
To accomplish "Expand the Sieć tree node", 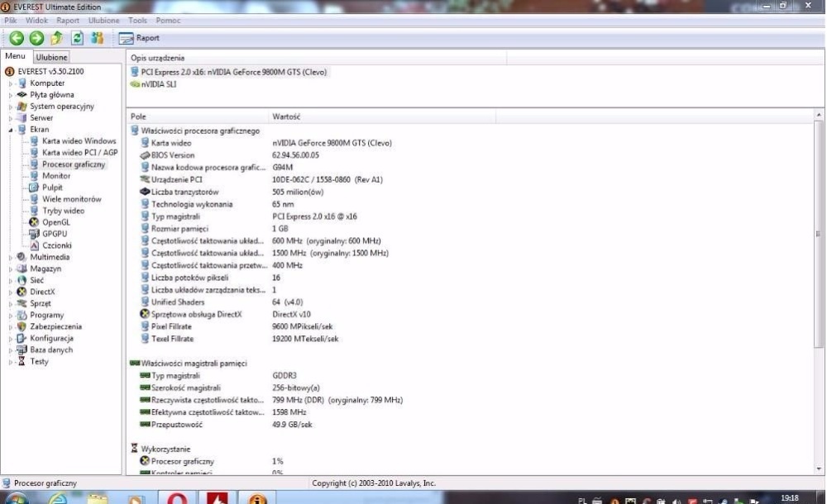I will 11,280.
